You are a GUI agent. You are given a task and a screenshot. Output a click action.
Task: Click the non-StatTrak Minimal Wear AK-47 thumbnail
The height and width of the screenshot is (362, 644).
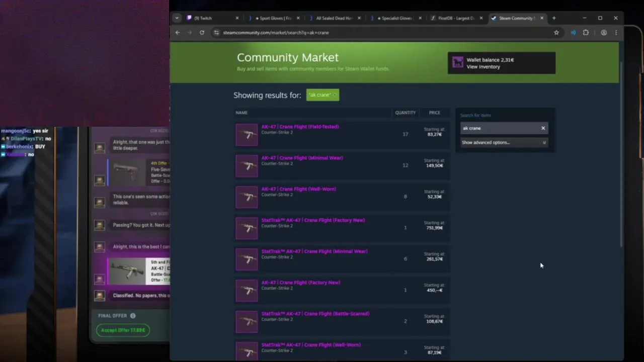tap(247, 166)
